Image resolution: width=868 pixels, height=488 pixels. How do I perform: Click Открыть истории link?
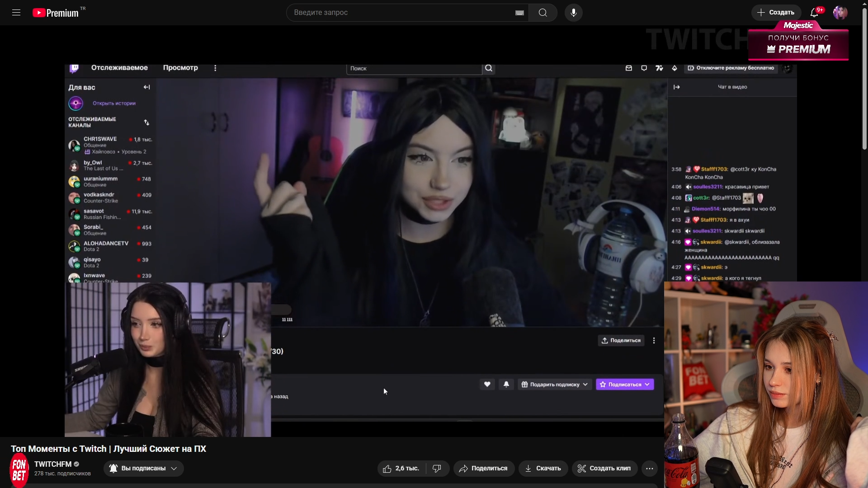pos(114,103)
